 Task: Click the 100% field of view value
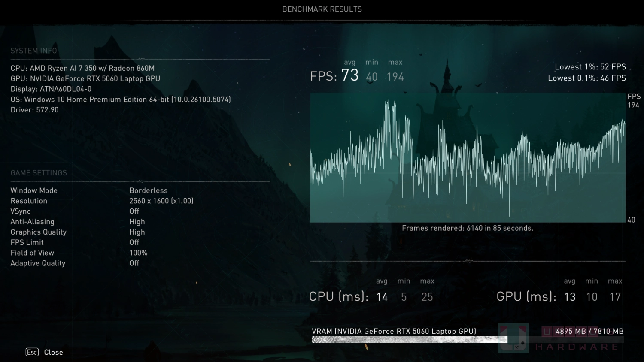coord(138,253)
